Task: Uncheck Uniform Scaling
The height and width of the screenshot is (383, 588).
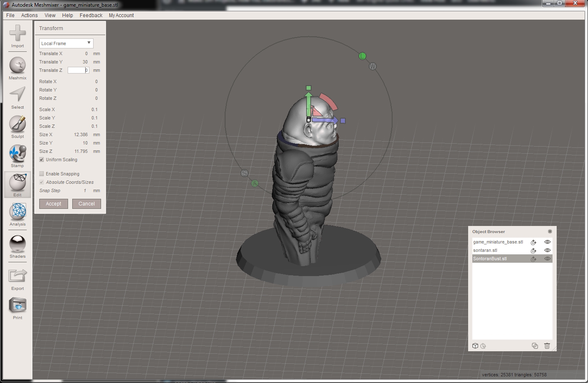Action: (42, 160)
